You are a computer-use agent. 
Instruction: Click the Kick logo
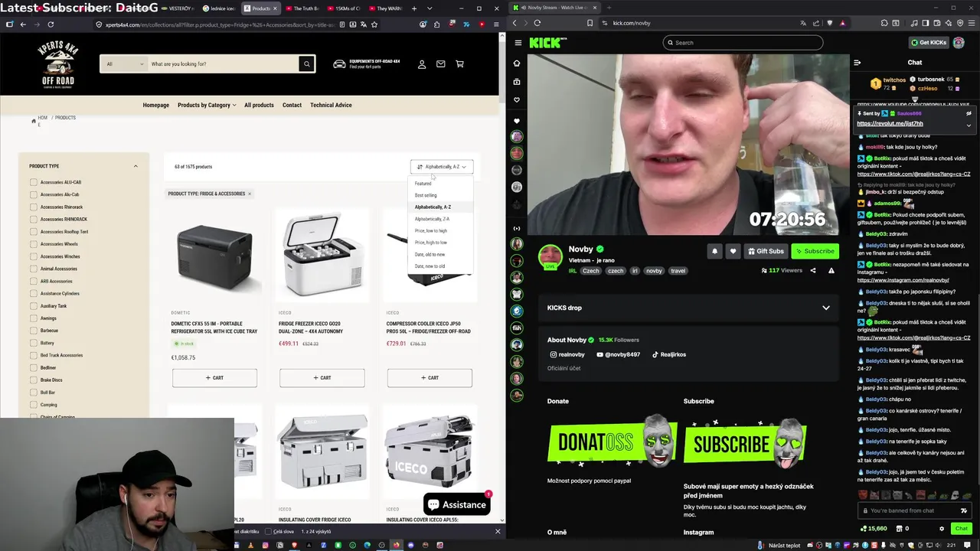pyautogui.click(x=547, y=43)
